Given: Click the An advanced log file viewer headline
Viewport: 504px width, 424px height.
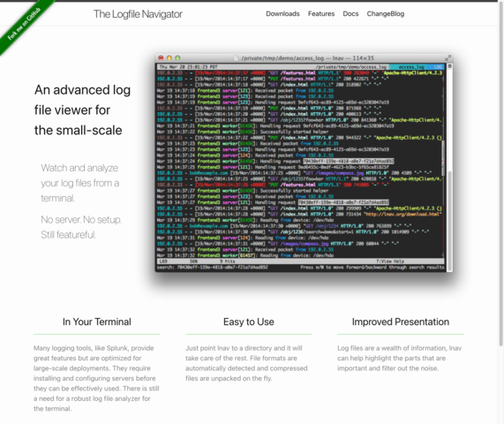Looking at the screenshot, I should 82,110.
